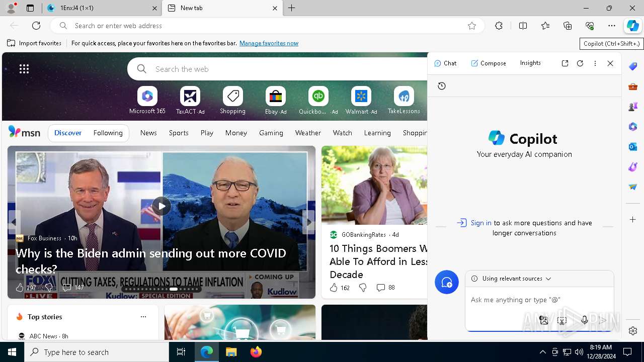Play the Fox Business video
The image size is (644, 362).
pyautogui.click(x=162, y=206)
